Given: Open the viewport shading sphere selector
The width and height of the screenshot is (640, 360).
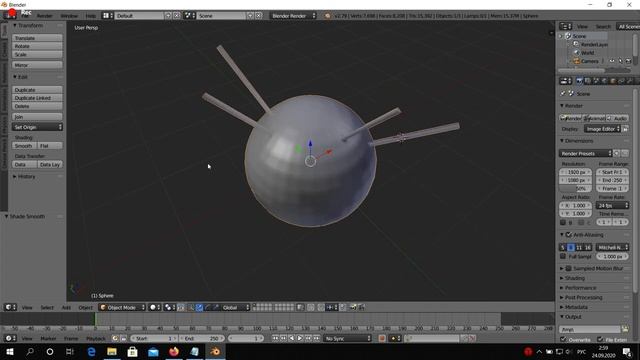Looking at the screenshot, I should 155,307.
